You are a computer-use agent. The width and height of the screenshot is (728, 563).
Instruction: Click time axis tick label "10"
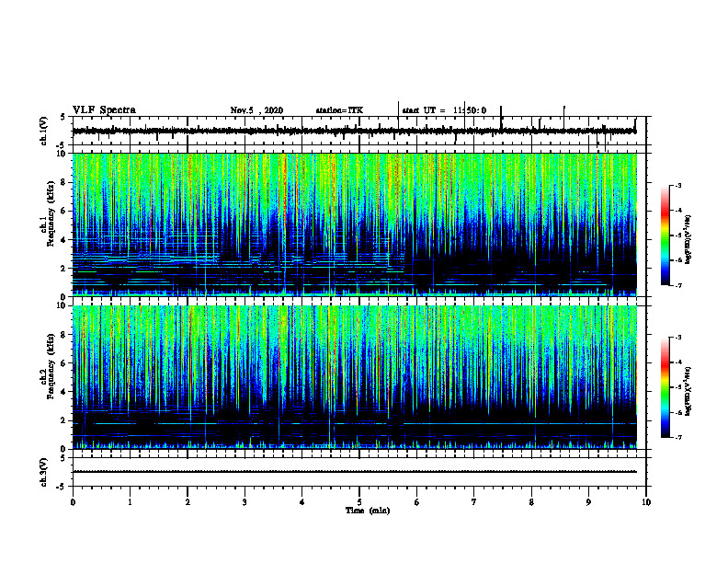(x=646, y=502)
